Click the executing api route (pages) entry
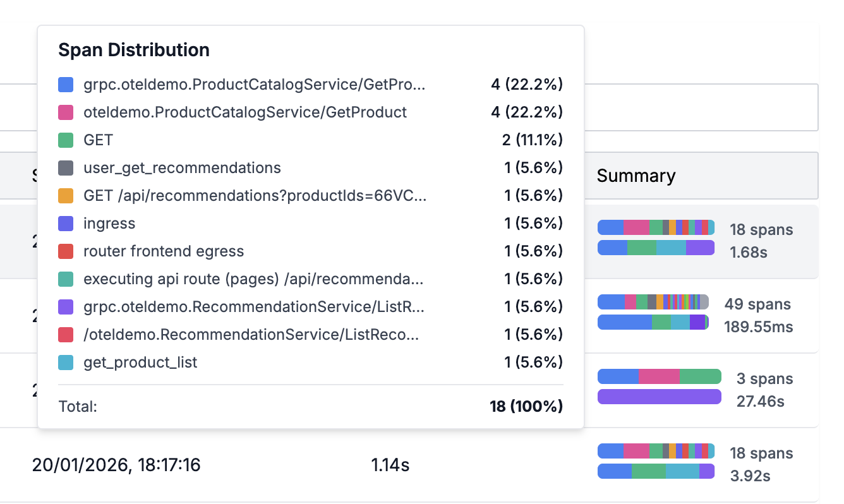 (253, 279)
